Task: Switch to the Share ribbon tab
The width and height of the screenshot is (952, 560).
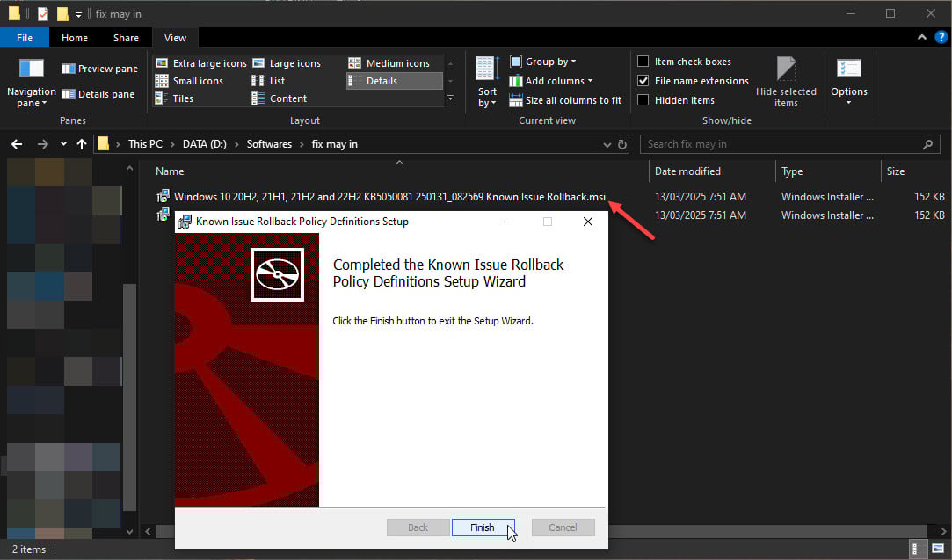Action: click(x=127, y=38)
